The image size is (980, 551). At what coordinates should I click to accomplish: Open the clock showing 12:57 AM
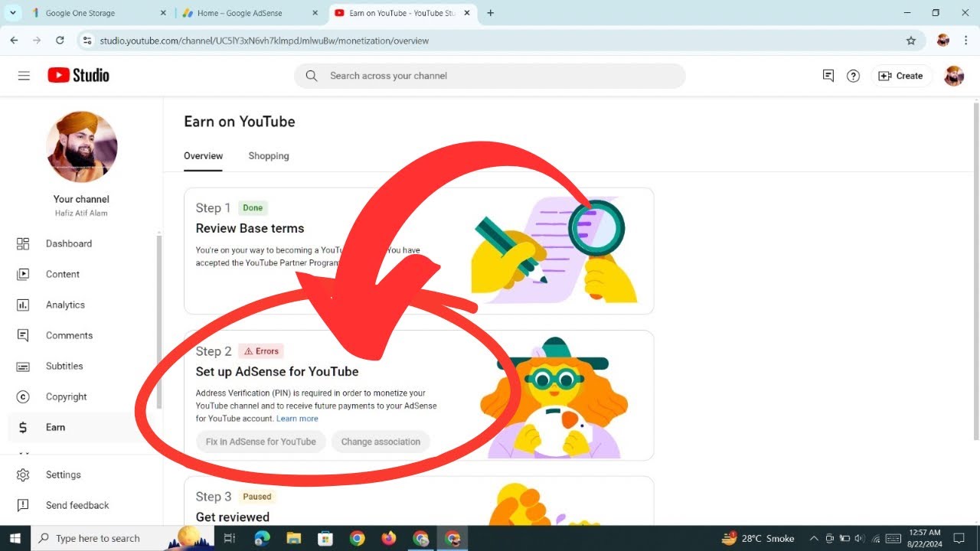coord(925,538)
